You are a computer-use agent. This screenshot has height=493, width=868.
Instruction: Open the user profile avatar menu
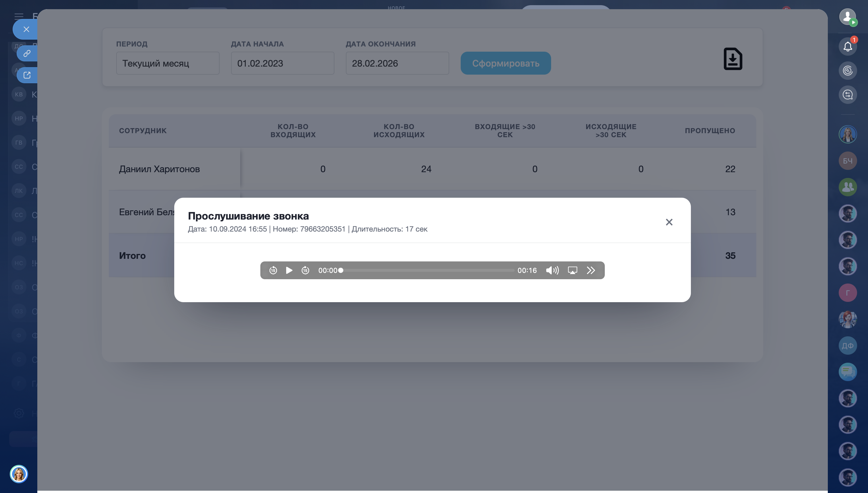pyautogui.click(x=847, y=16)
